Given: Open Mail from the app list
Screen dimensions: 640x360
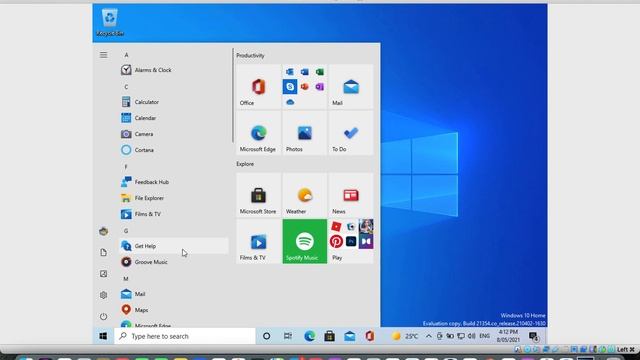Looking at the screenshot, I should tap(174, 294).
